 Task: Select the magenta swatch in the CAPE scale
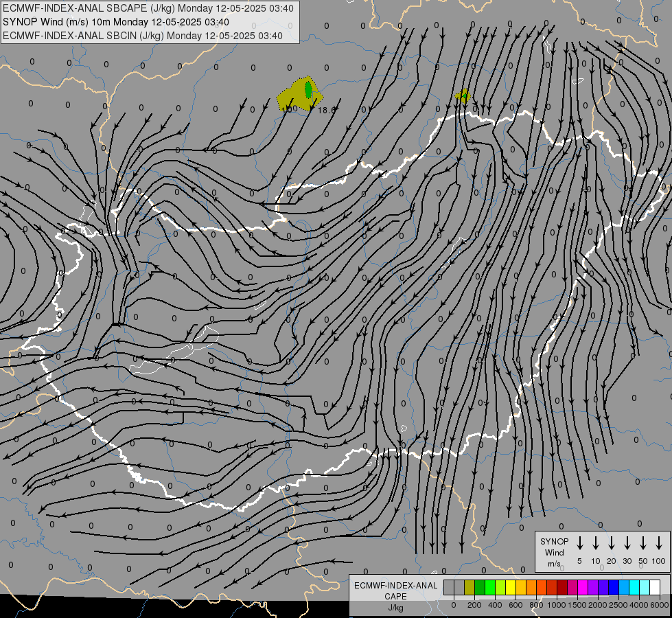(x=583, y=587)
